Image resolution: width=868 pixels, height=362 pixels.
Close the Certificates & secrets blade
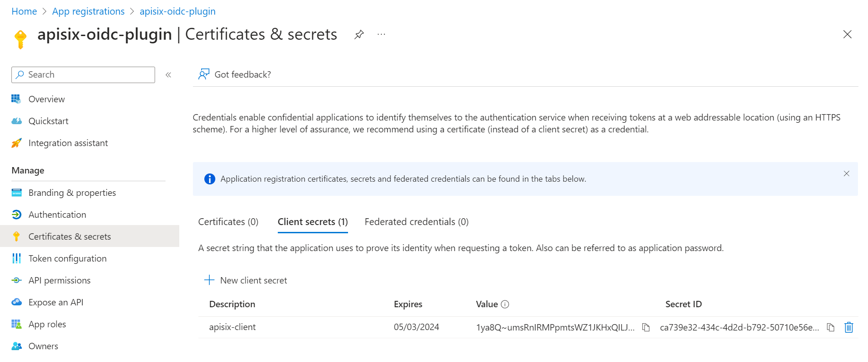(x=847, y=34)
